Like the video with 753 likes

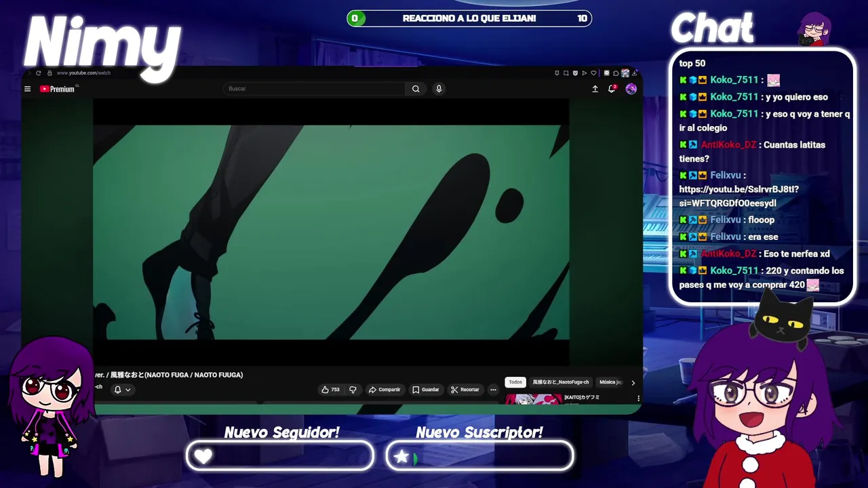pos(330,390)
